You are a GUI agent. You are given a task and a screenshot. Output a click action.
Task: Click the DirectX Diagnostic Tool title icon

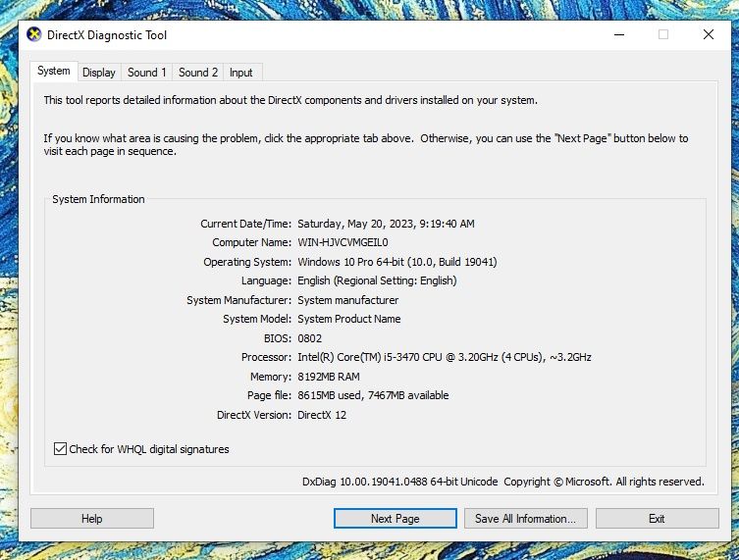point(34,34)
